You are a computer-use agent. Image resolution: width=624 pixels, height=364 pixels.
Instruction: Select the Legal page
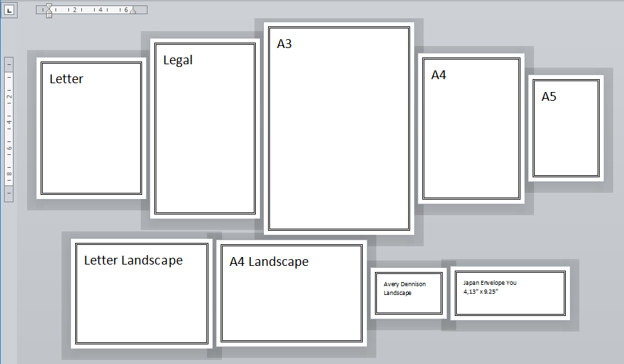[x=205, y=129]
